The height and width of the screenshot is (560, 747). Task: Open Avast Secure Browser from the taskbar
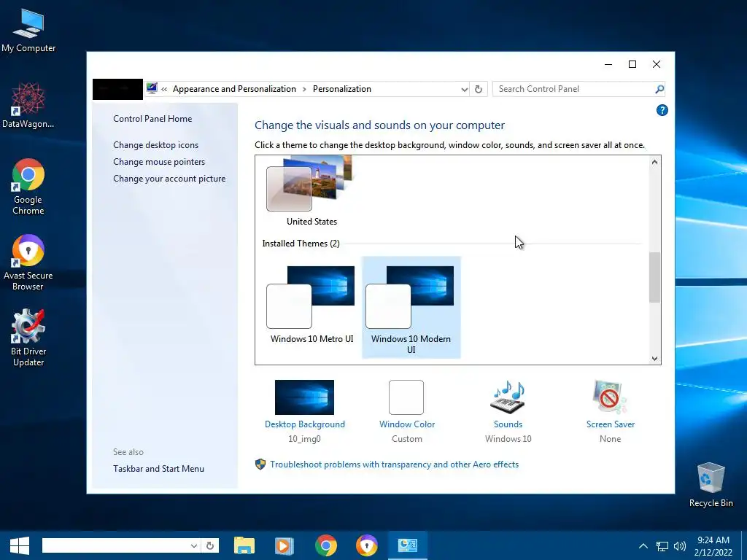(366, 545)
